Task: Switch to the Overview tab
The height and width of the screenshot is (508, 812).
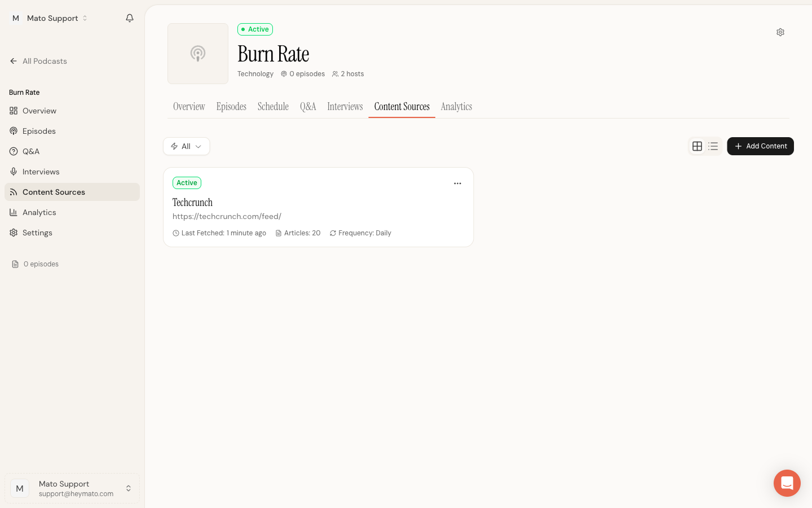Action: click(189, 107)
